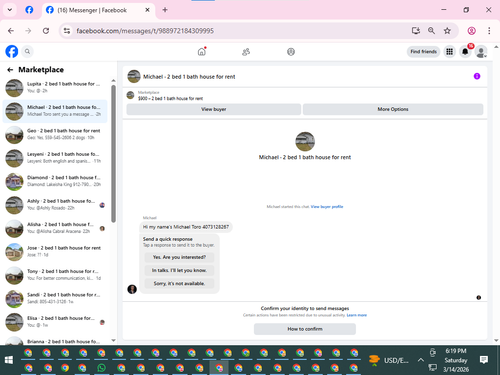The image size is (500, 375).
Task: Open the Facebook search magnifier
Action: coord(27,51)
